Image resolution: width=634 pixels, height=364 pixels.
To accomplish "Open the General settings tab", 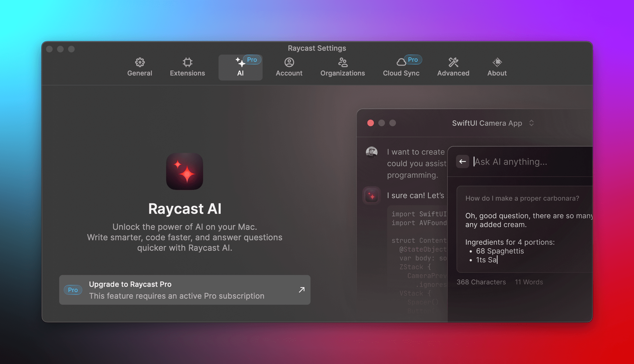I will [140, 67].
